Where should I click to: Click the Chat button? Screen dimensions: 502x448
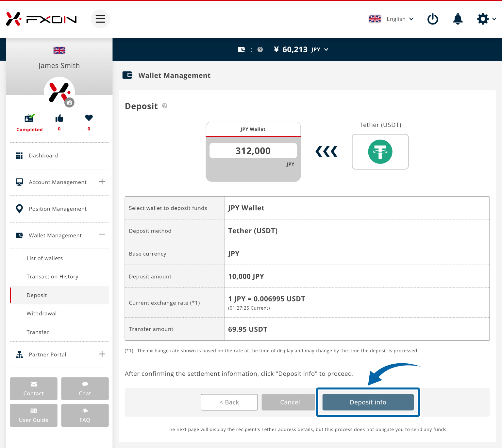click(x=85, y=389)
